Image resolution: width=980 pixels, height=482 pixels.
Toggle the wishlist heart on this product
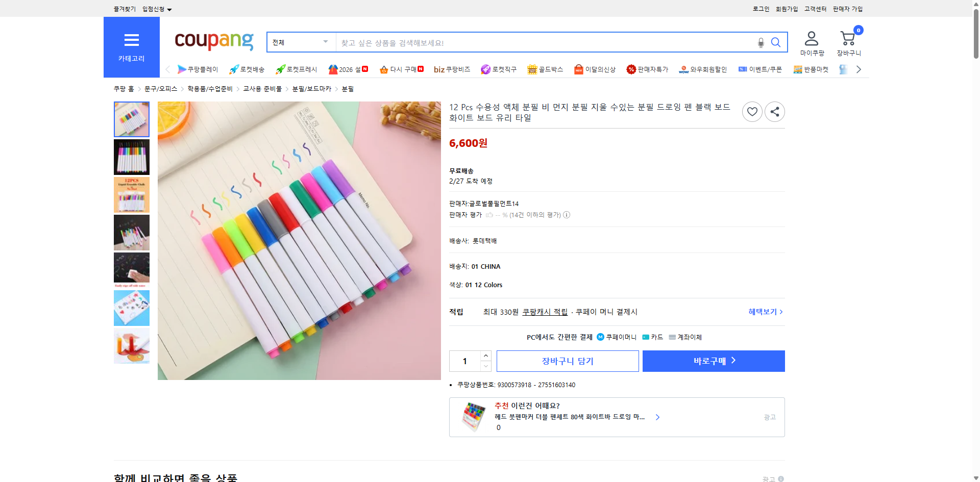tap(752, 111)
